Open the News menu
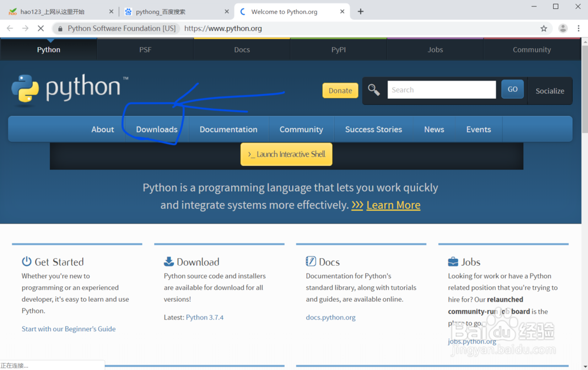Viewport: 588px width, 370px height. 434,129
